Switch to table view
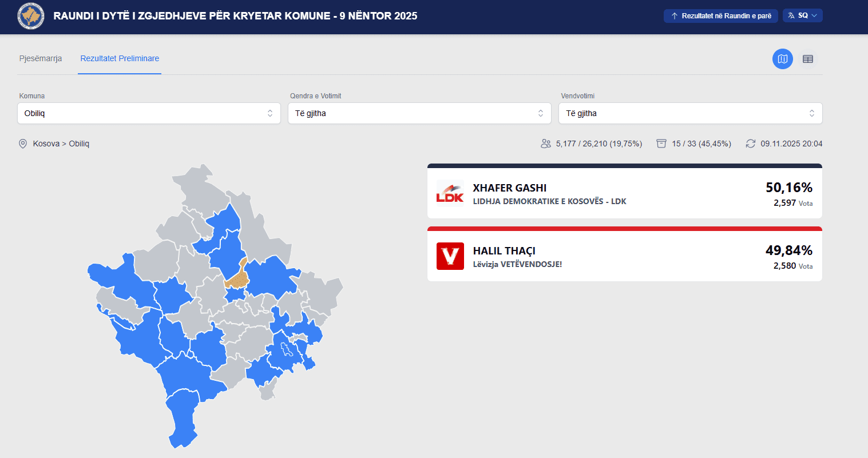868x458 pixels. (808, 59)
